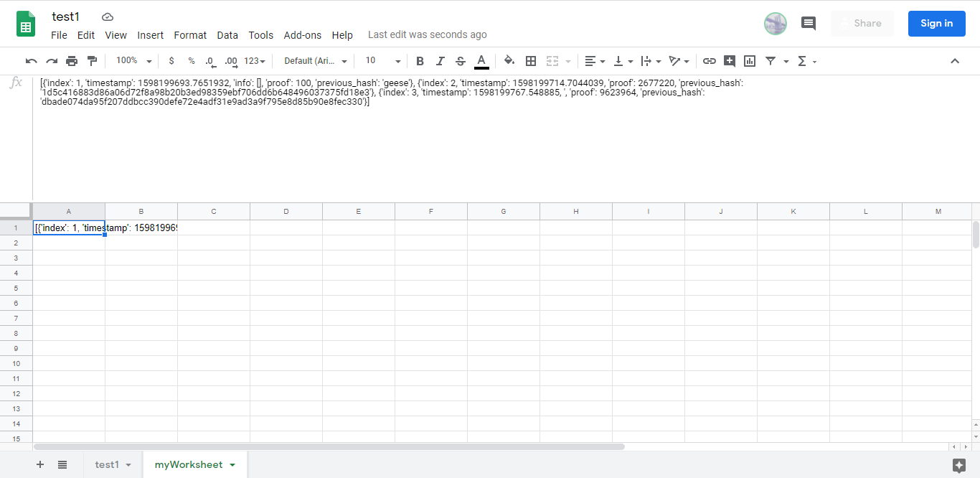Image resolution: width=980 pixels, height=478 pixels.
Task: Click the Google Sheets home logo
Action: click(26, 24)
